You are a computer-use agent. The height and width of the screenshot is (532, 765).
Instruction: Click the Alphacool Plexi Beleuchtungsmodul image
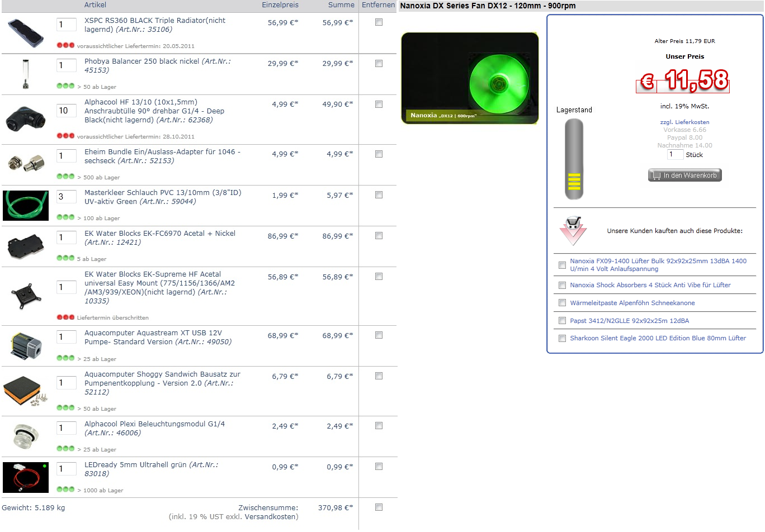point(26,436)
